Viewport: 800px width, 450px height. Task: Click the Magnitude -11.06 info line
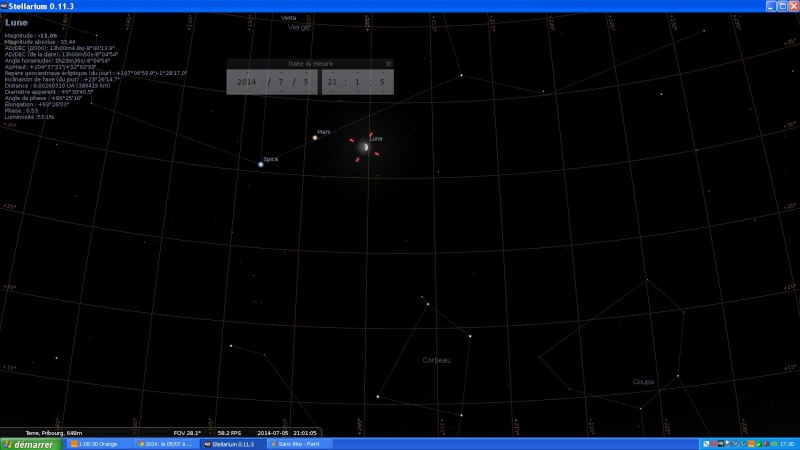(31, 36)
